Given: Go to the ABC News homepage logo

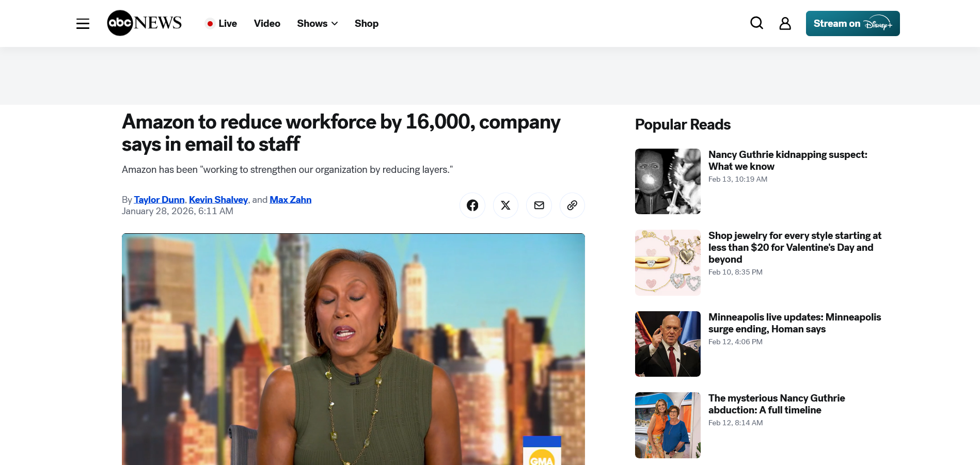Looking at the screenshot, I should coord(145,23).
